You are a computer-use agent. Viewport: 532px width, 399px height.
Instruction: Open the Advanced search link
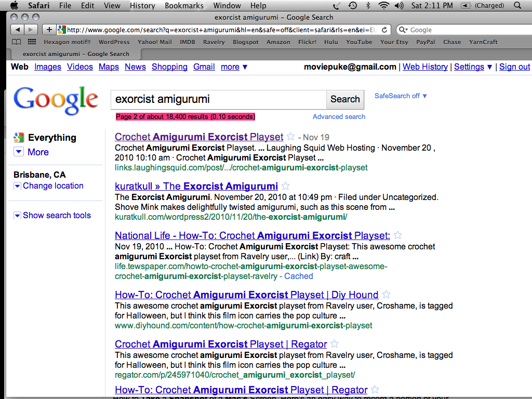(339, 117)
